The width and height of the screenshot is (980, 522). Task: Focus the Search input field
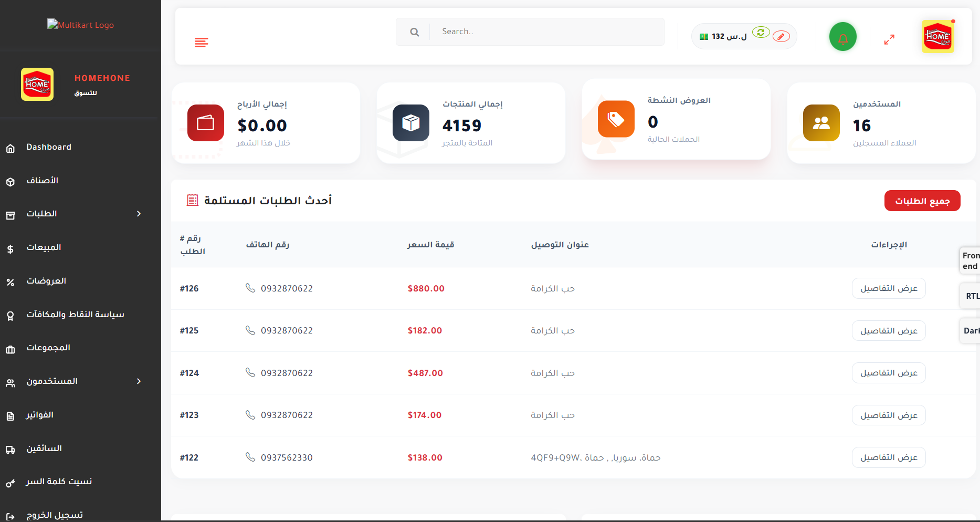point(546,32)
